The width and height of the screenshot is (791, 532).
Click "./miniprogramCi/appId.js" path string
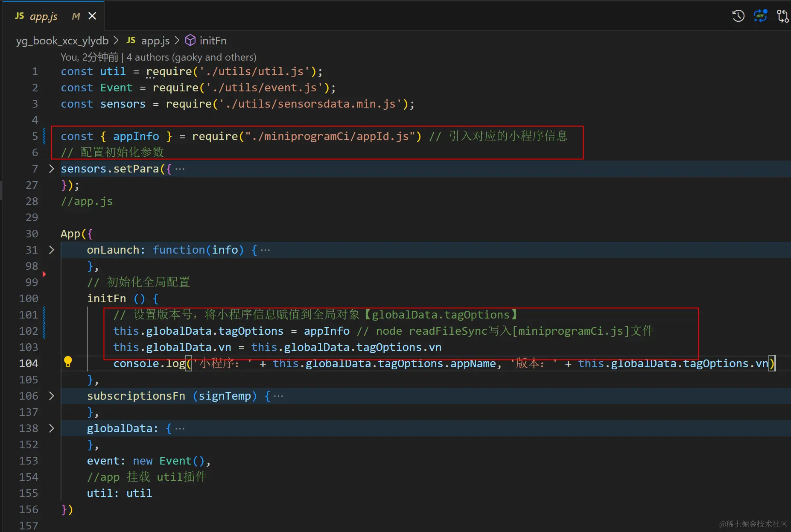[x=330, y=136]
